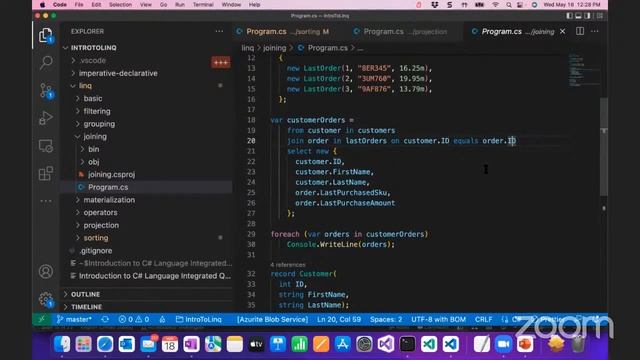Click the UTF-8 with BOM encoding item
Viewport: 640px width, 360px height.
pyautogui.click(x=438, y=319)
